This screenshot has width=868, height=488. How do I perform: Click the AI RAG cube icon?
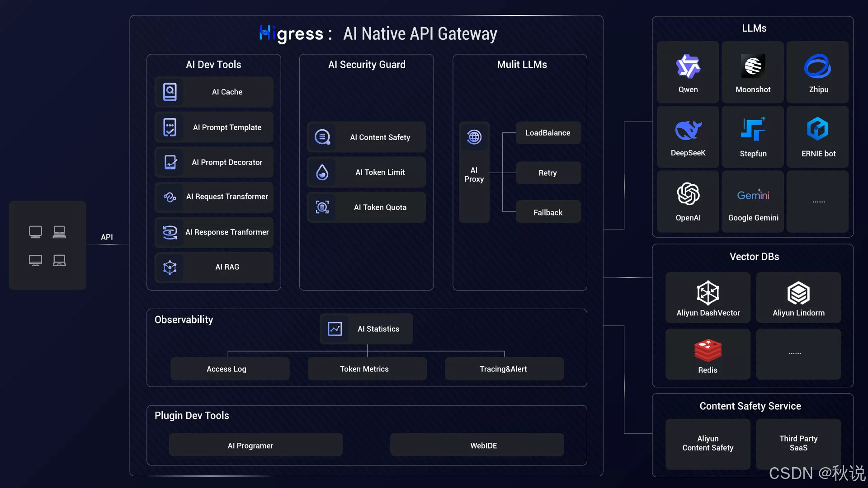pyautogui.click(x=170, y=267)
